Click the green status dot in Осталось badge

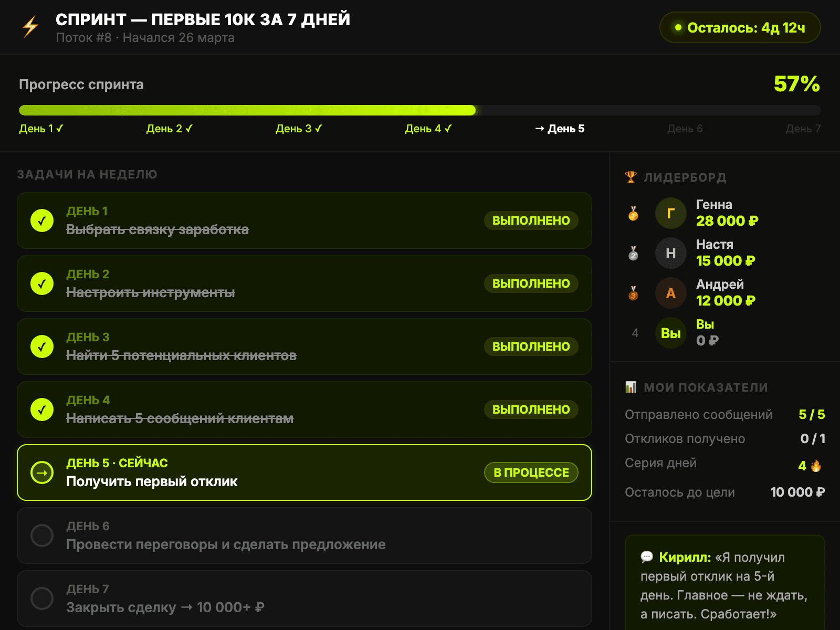click(678, 27)
